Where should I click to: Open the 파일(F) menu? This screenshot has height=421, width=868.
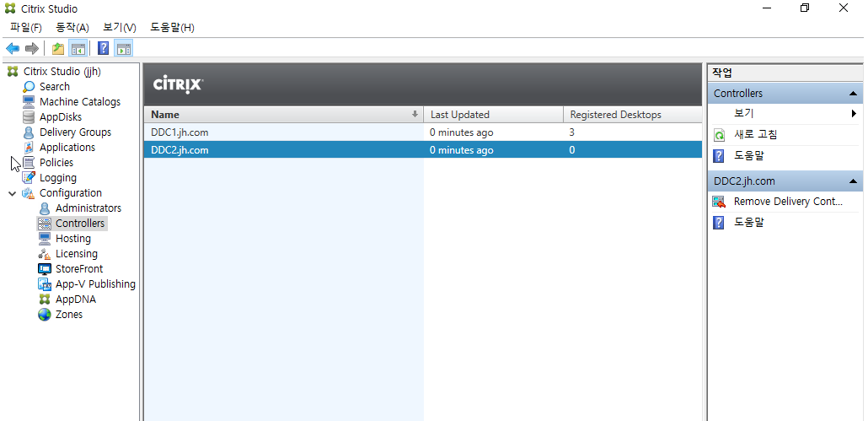click(x=26, y=28)
